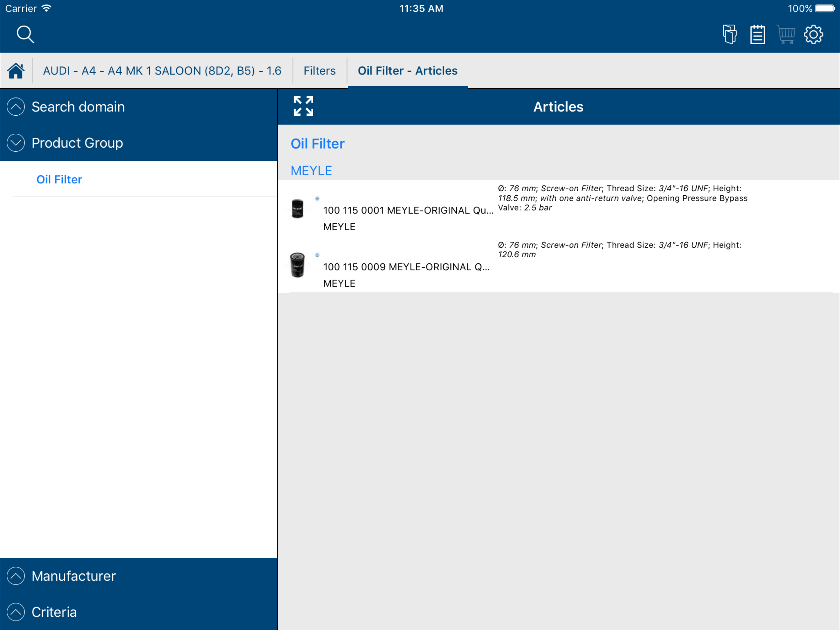Click MEYLE brand under article 0009
The width and height of the screenshot is (840, 630).
coord(339,283)
